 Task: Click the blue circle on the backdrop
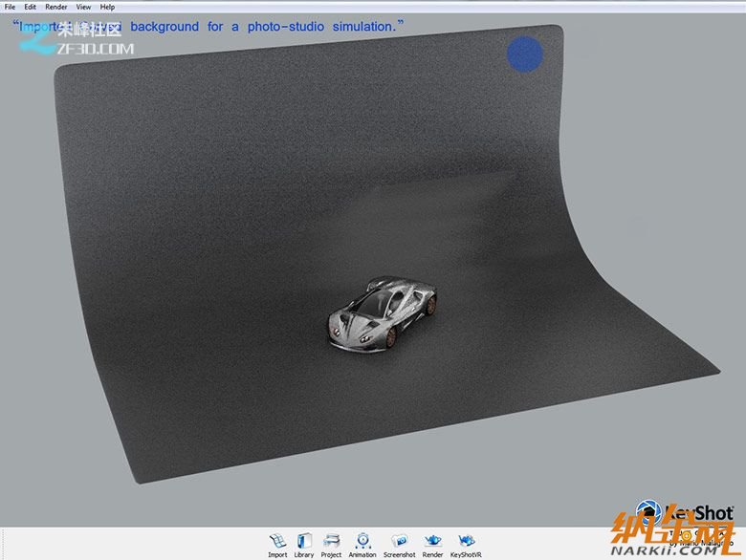pos(524,54)
